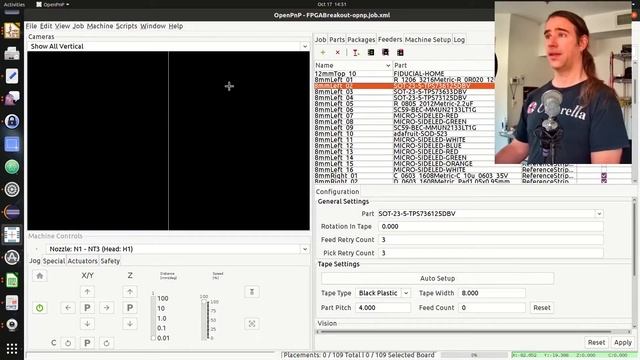Click the camera view with crosshair
This screenshot has width=640, height=360.
tap(239, 141)
